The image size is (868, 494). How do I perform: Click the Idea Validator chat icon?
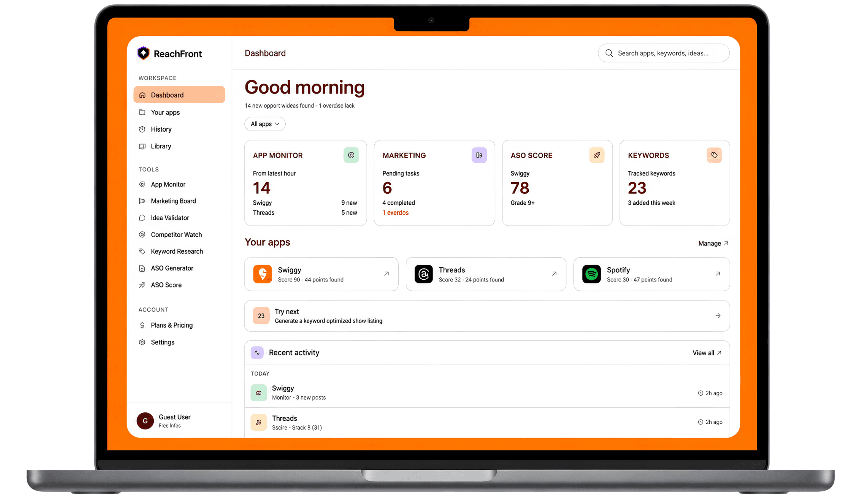click(142, 218)
